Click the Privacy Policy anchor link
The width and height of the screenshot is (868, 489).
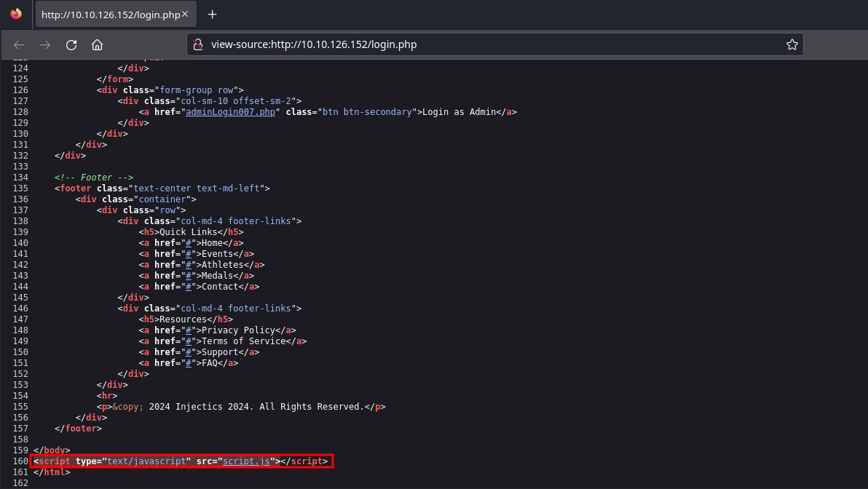click(x=188, y=330)
